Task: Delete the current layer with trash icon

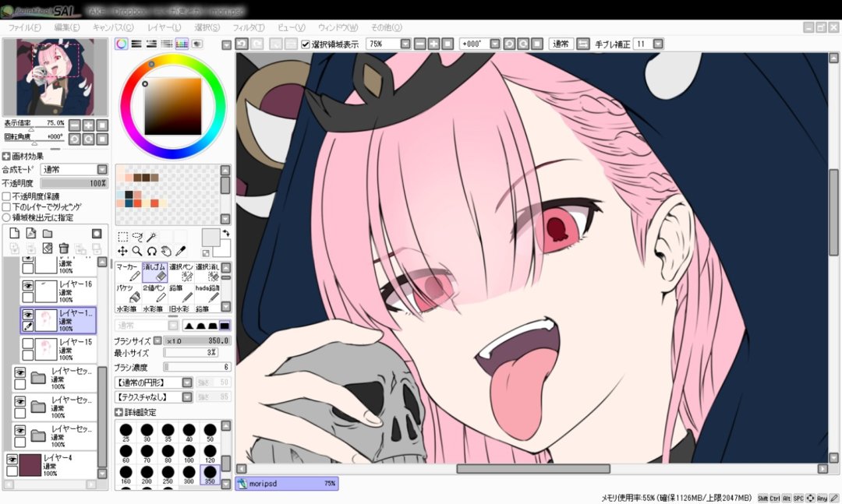Action: tap(64, 248)
